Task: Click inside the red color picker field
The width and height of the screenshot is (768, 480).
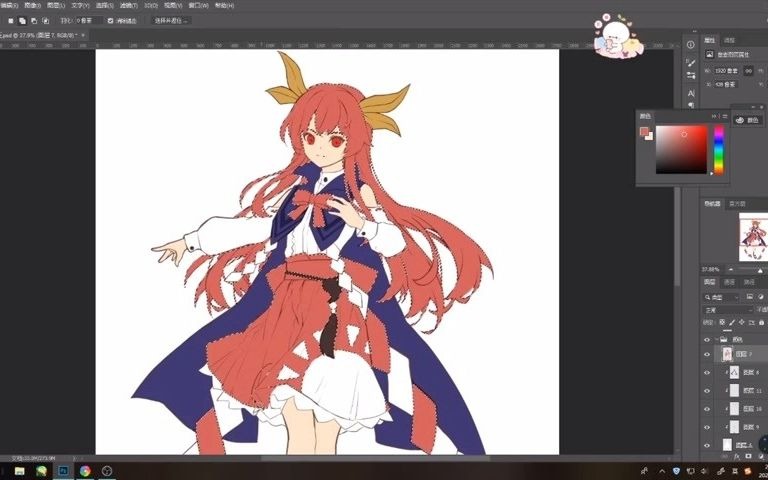Action: (682, 149)
